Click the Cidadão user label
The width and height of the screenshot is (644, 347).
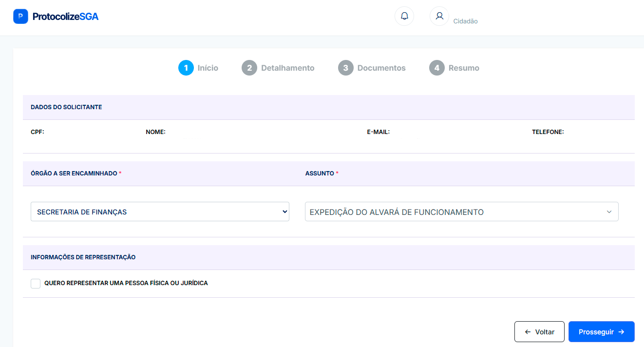(x=465, y=21)
